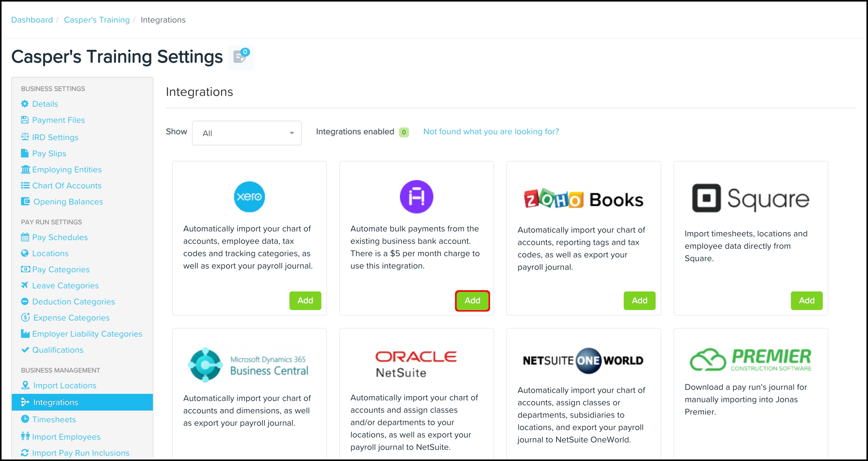Open the Show filter dropdown
The height and width of the screenshot is (461, 868).
[x=247, y=133]
